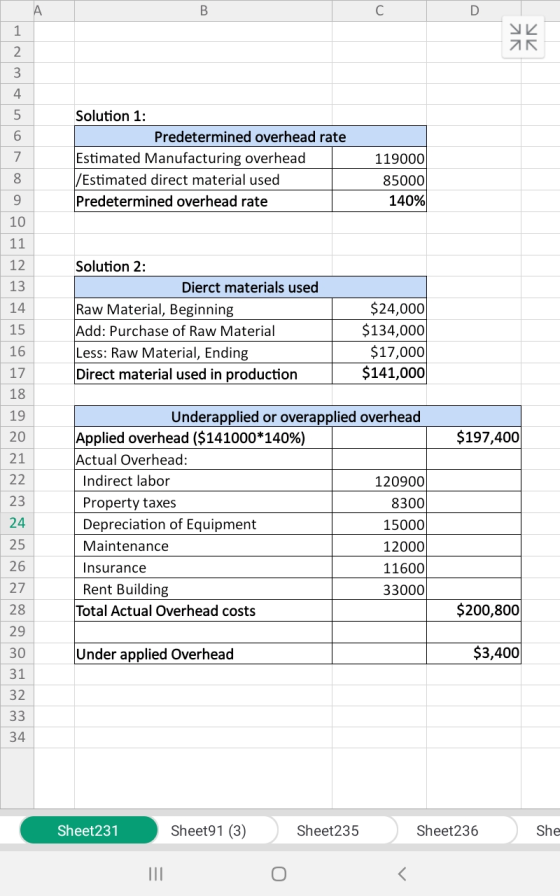Select the $200,800 cell
The height and width of the screenshot is (896, 560).
click(x=474, y=610)
